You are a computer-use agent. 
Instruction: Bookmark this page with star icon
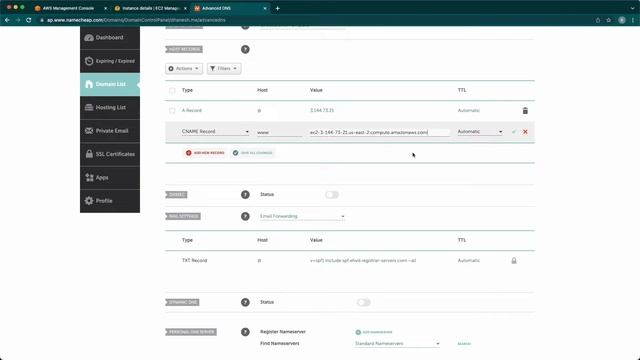[x=608, y=20]
